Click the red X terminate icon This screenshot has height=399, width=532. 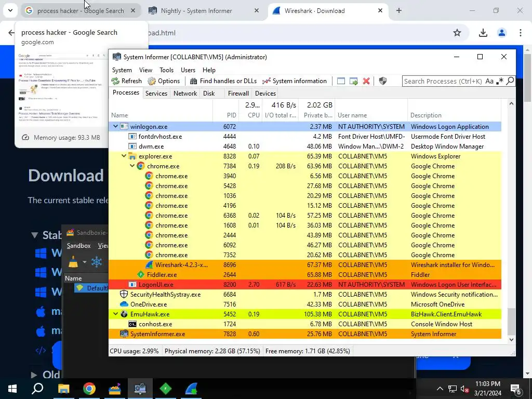pyautogui.click(x=366, y=81)
